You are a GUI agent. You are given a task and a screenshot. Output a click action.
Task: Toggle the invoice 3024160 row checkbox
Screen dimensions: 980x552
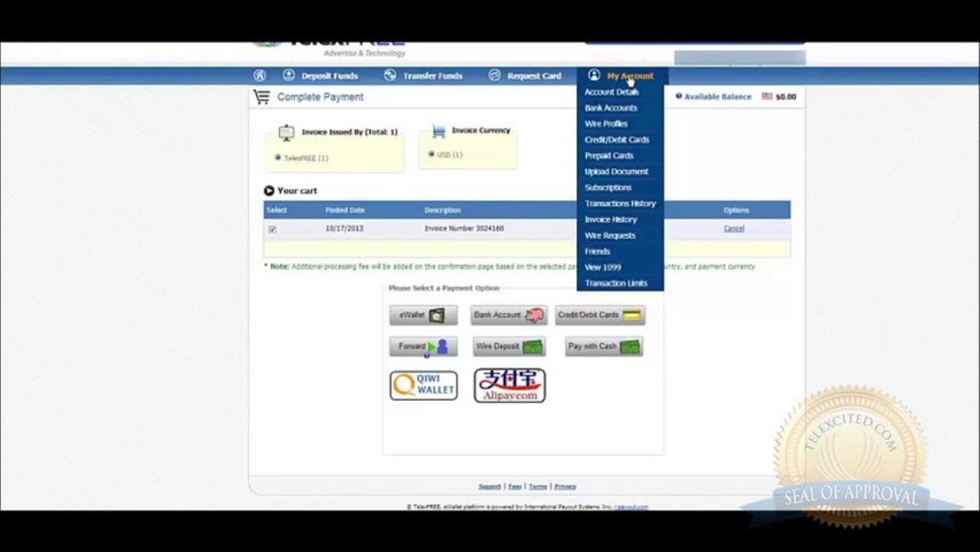pyautogui.click(x=272, y=229)
